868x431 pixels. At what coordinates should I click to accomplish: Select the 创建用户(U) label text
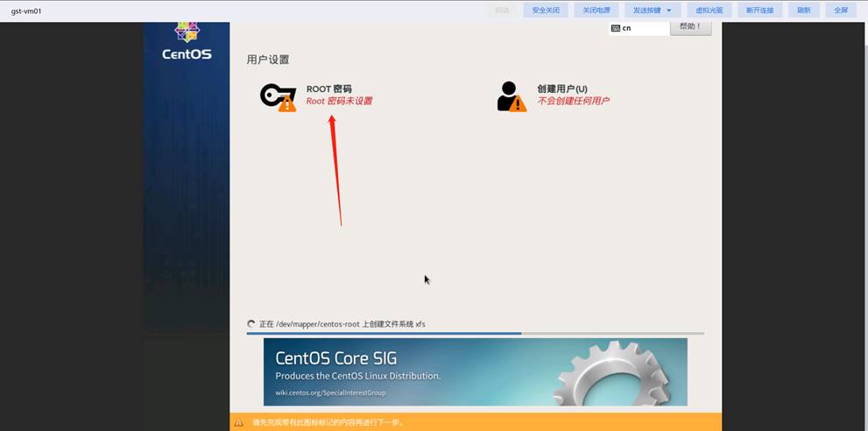tap(561, 89)
